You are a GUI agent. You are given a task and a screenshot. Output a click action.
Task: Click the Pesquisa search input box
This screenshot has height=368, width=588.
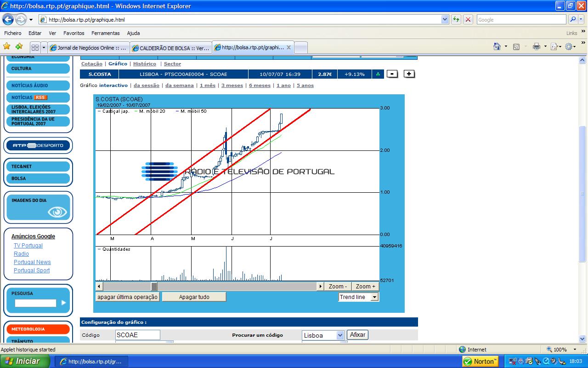click(x=35, y=303)
